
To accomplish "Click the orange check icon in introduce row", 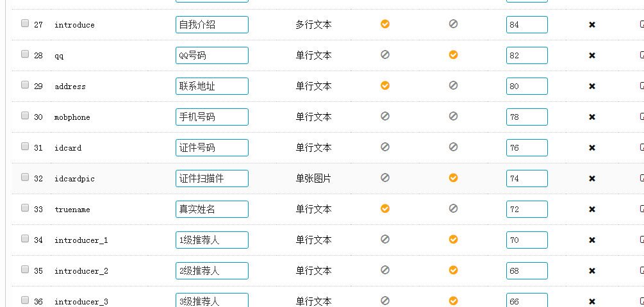I will click(385, 24).
